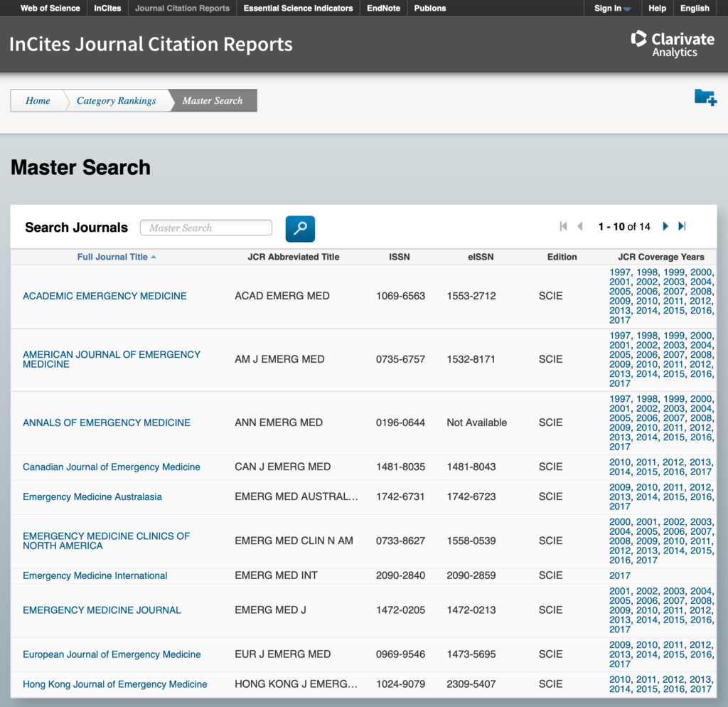Viewport: 728px width, 707px height.
Task: Open the Sign In dropdown
Action: pos(612,9)
